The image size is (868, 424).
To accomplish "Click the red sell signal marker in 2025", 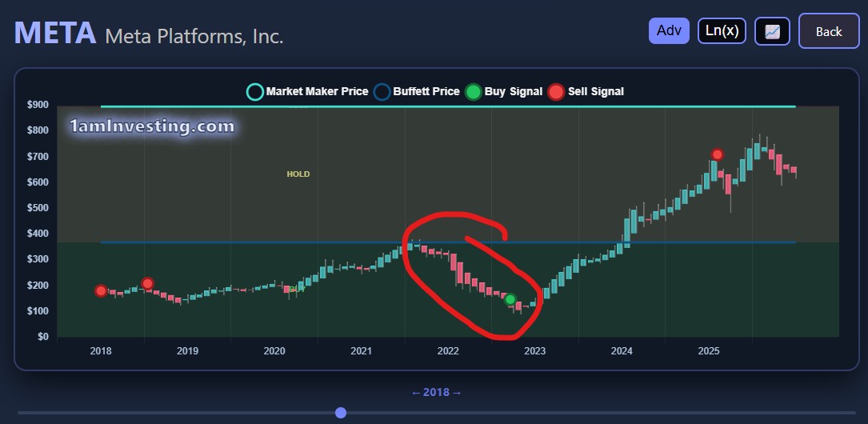I will [x=718, y=154].
